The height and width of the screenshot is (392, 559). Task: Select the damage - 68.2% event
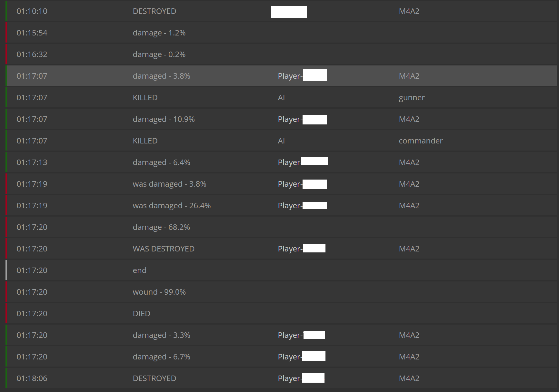(161, 227)
